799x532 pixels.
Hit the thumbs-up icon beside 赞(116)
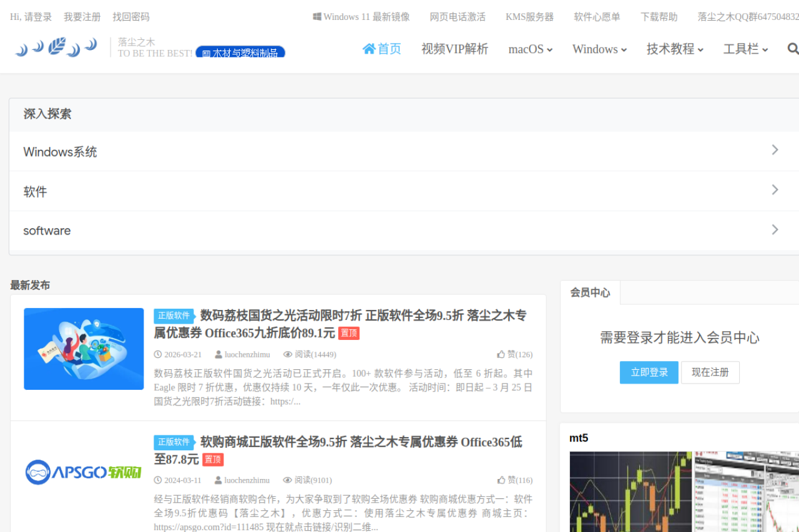tap(501, 480)
